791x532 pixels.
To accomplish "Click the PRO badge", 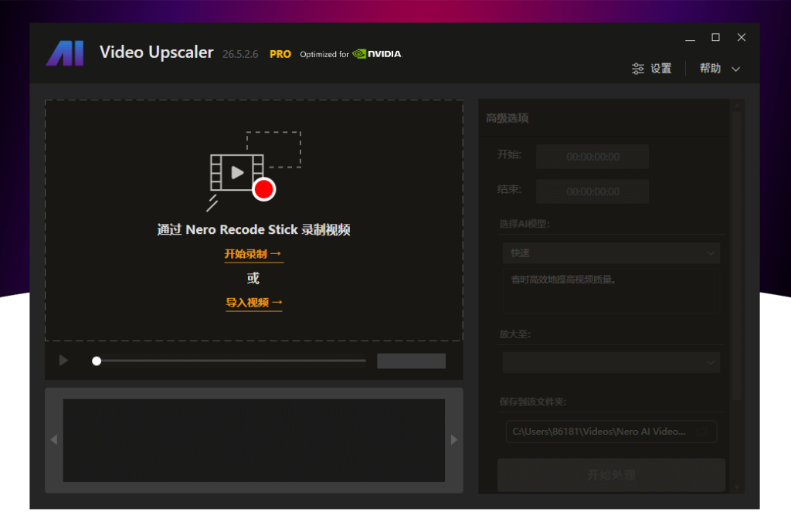I will pos(280,54).
